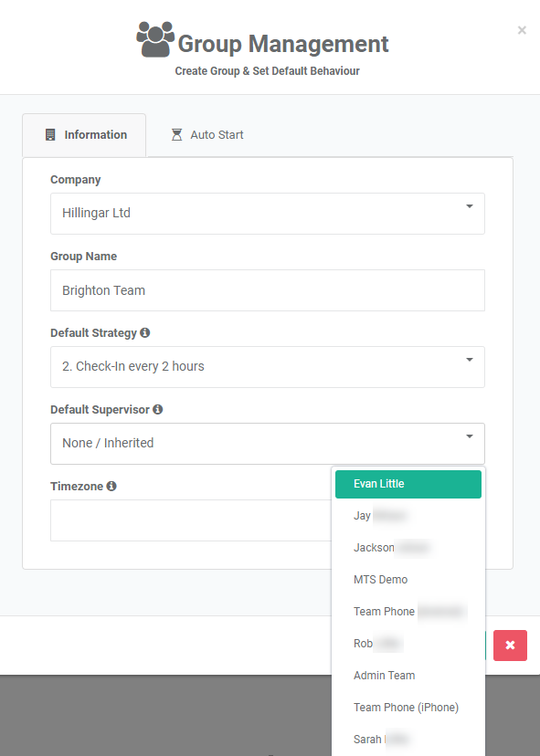Click the Timezone field
This screenshot has width=540, height=756.
(191, 520)
